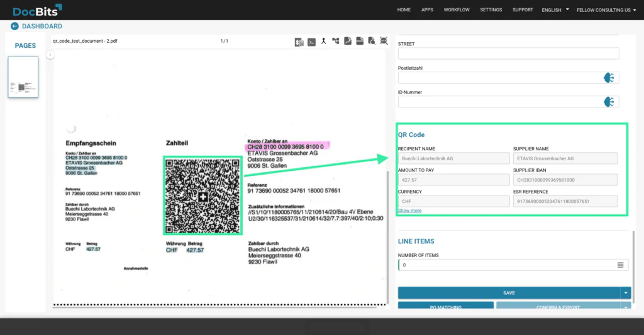644x335 pixels.
Task: Click the DocBits logo
Action: (37, 10)
